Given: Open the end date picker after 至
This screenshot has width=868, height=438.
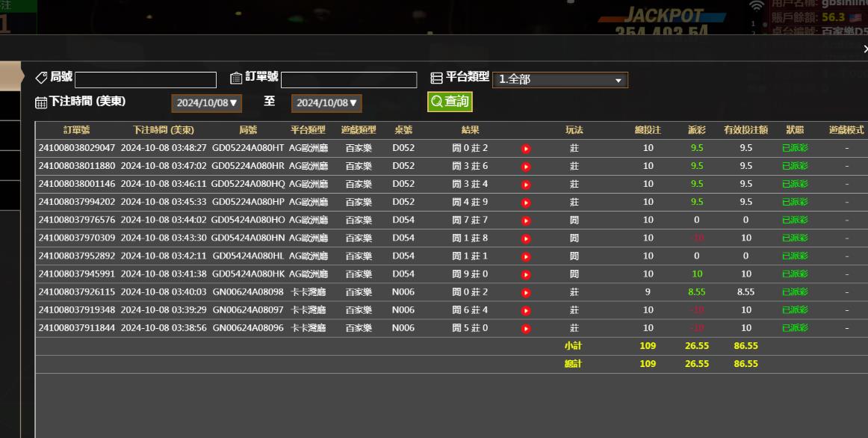Looking at the screenshot, I should 326,103.
